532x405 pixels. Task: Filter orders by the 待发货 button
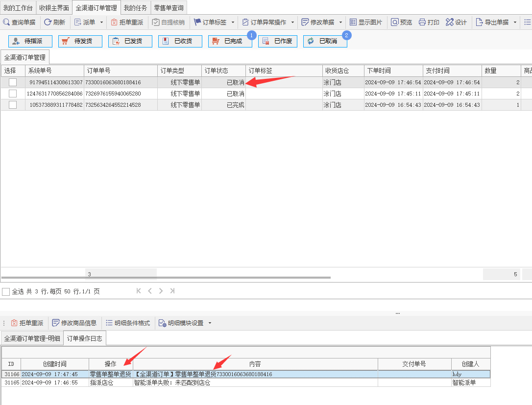click(x=80, y=41)
